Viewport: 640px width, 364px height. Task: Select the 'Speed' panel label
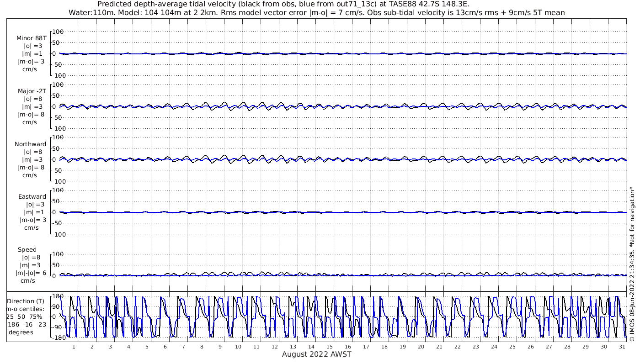[27, 250]
